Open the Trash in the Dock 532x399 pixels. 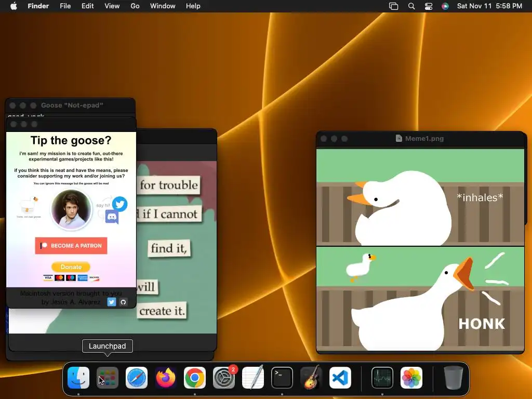click(x=453, y=378)
